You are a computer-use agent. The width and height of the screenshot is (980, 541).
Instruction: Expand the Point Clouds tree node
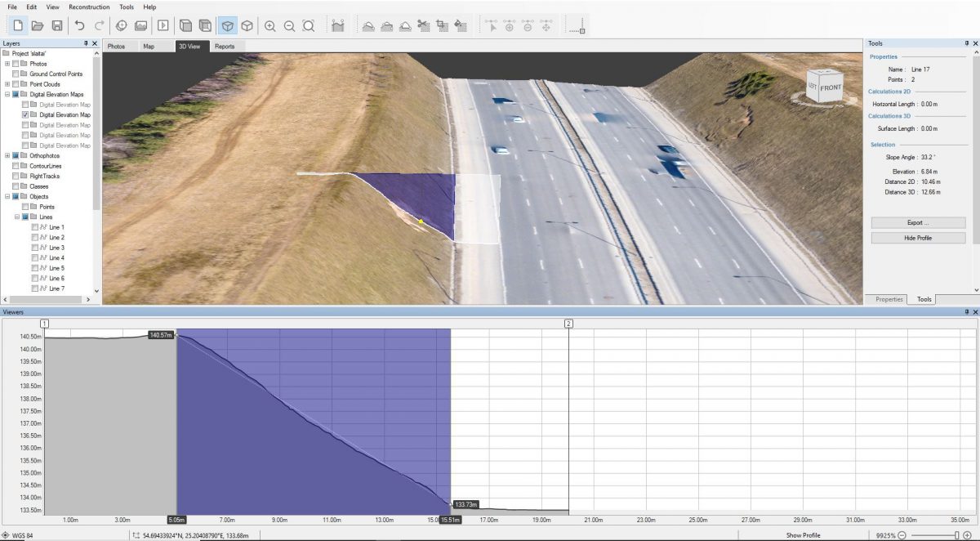(x=7, y=84)
